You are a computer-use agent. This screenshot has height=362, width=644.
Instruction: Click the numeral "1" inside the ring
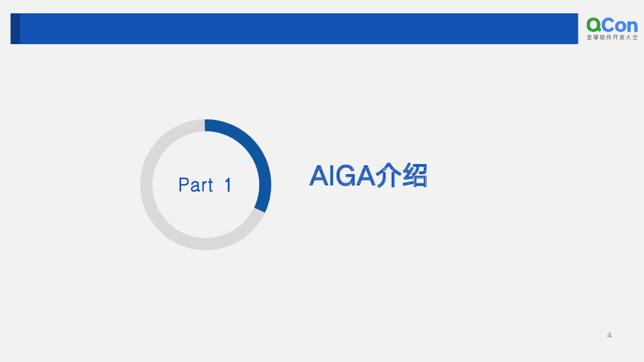pos(228,185)
